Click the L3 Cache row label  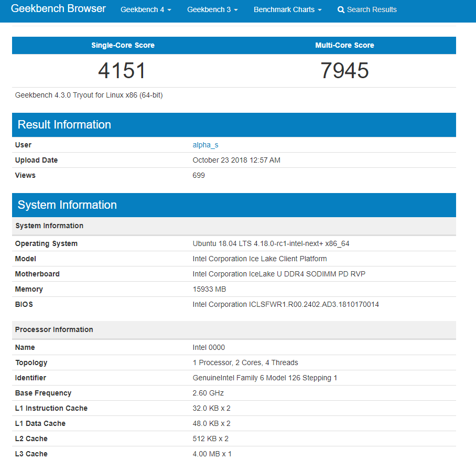[x=31, y=454]
